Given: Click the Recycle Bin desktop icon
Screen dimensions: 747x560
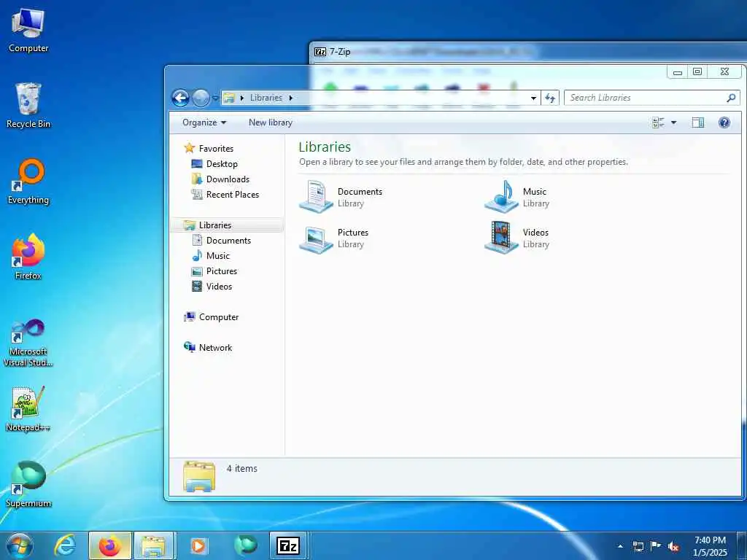Looking at the screenshot, I should (28, 106).
